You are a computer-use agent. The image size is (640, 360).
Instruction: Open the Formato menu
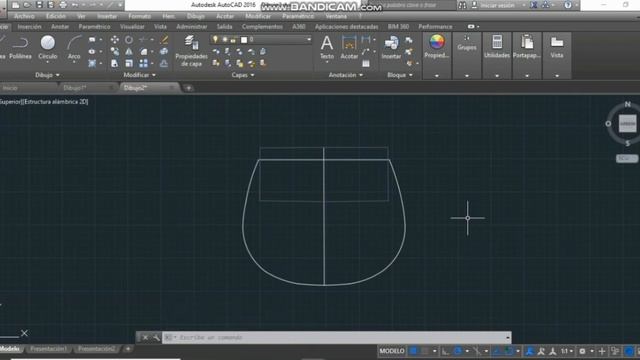tap(140, 16)
